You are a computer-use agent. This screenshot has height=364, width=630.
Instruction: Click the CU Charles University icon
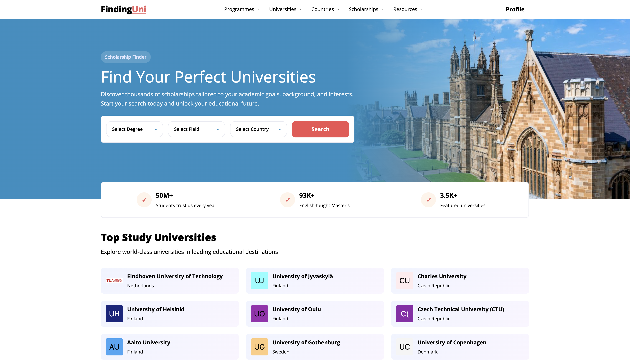click(x=404, y=280)
